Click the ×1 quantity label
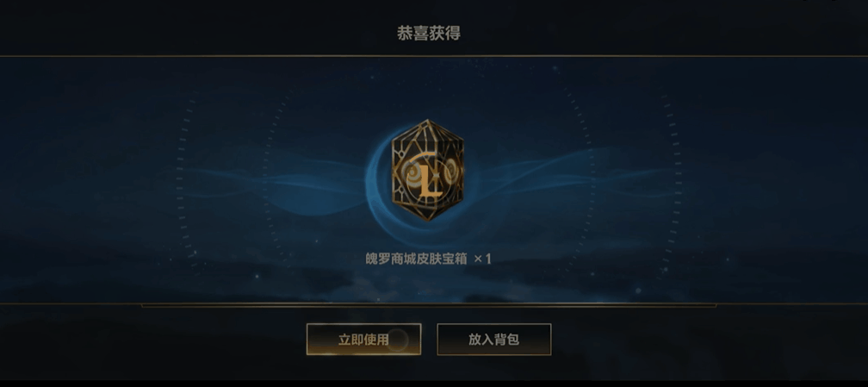This screenshot has height=387, width=868. pyautogui.click(x=483, y=259)
